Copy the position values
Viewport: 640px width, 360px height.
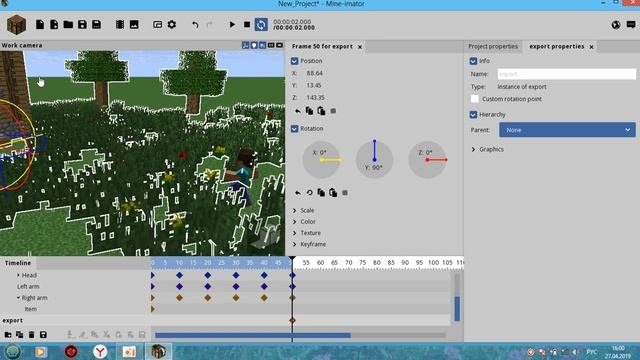309,111
